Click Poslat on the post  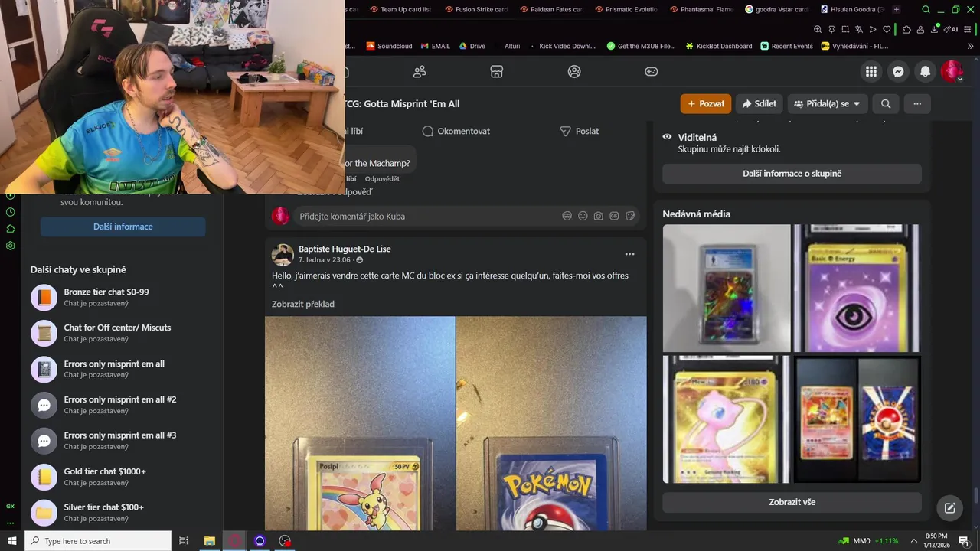coord(580,131)
